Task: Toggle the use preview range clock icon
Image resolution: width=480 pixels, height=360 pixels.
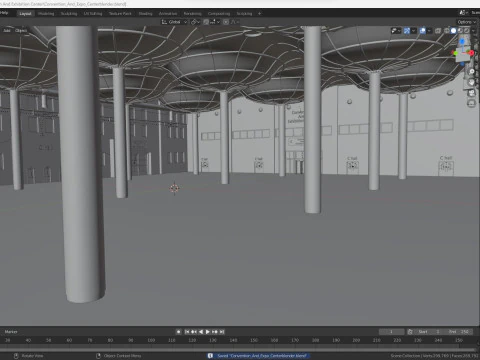Action: point(410,332)
